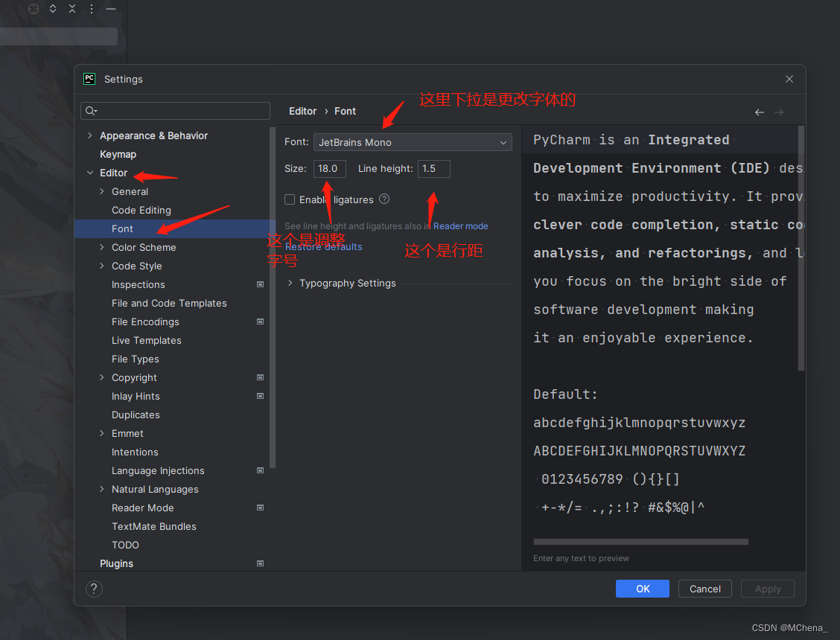Click the Cancel button
840x640 pixels.
(x=705, y=589)
